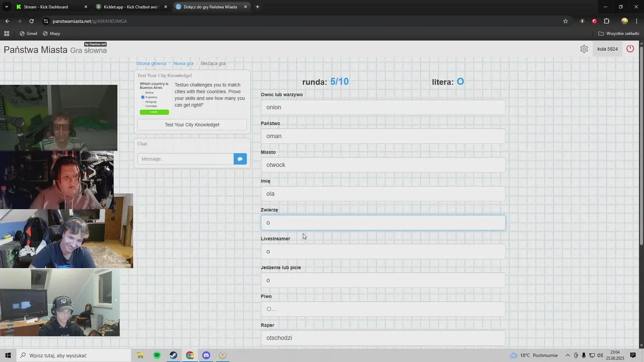
Task: Bookmark this page with star icon
Action: pyautogui.click(x=566, y=21)
